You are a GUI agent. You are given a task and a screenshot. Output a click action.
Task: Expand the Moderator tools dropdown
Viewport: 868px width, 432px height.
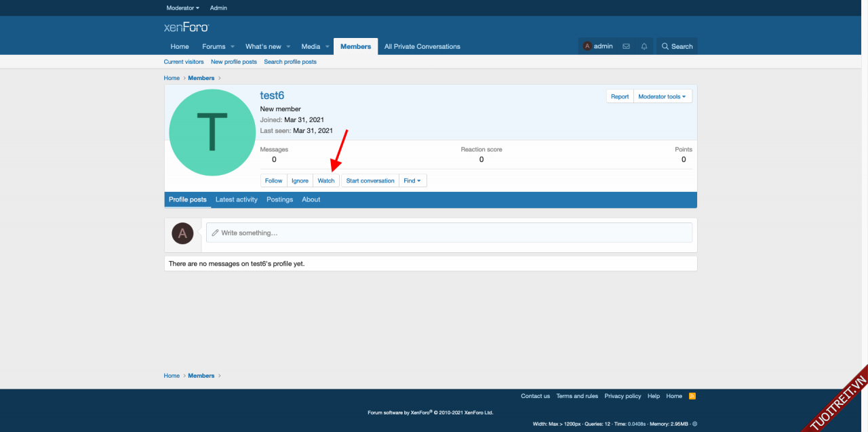[x=662, y=97]
